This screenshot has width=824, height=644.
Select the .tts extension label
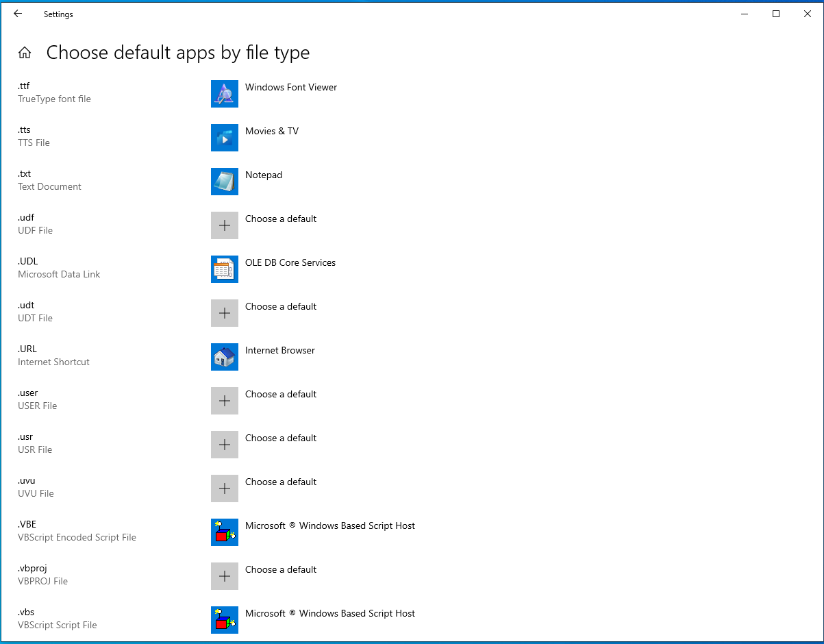click(24, 129)
